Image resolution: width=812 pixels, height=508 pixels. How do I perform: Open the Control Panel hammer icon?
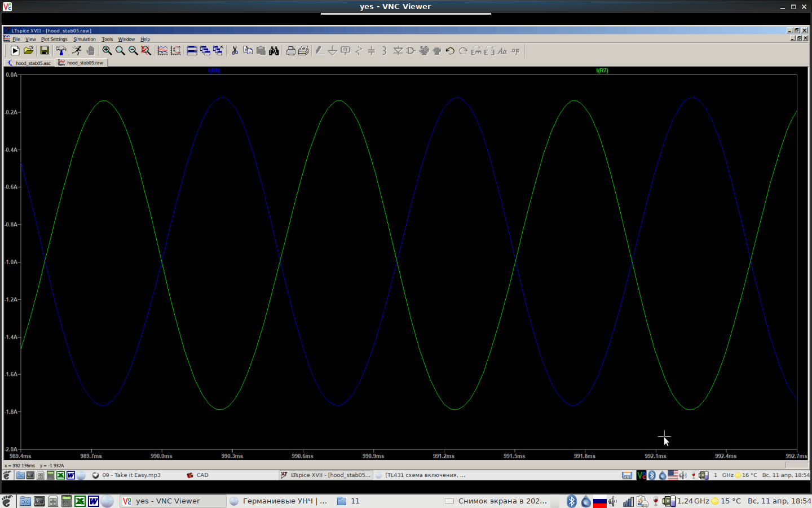[x=61, y=51]
